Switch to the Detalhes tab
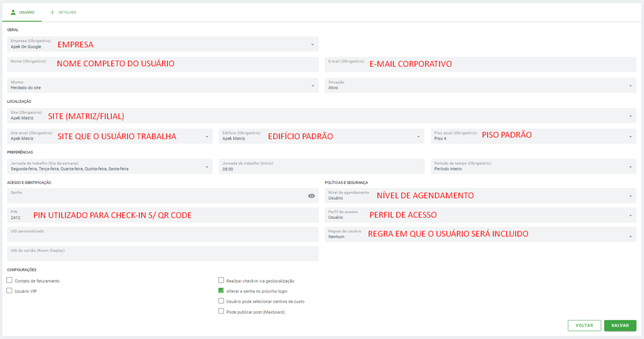This screenshot has width=644, height=339. [x=63, y=12]
